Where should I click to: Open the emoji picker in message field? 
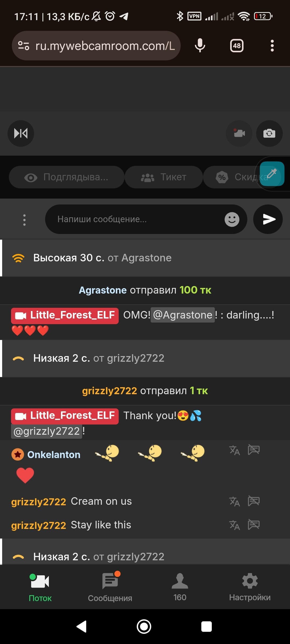[232, 219]
